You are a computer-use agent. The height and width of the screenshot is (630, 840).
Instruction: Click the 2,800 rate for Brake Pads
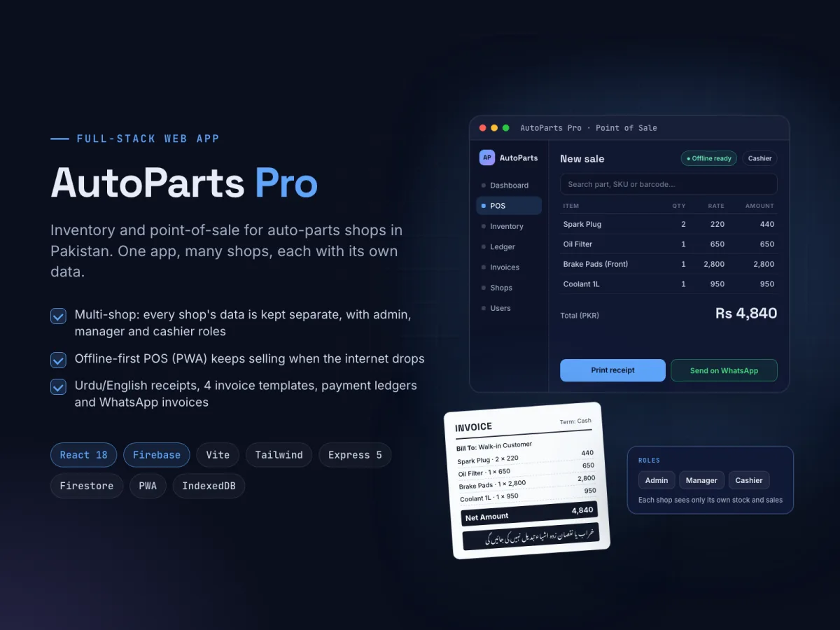(x=714, y=264)
